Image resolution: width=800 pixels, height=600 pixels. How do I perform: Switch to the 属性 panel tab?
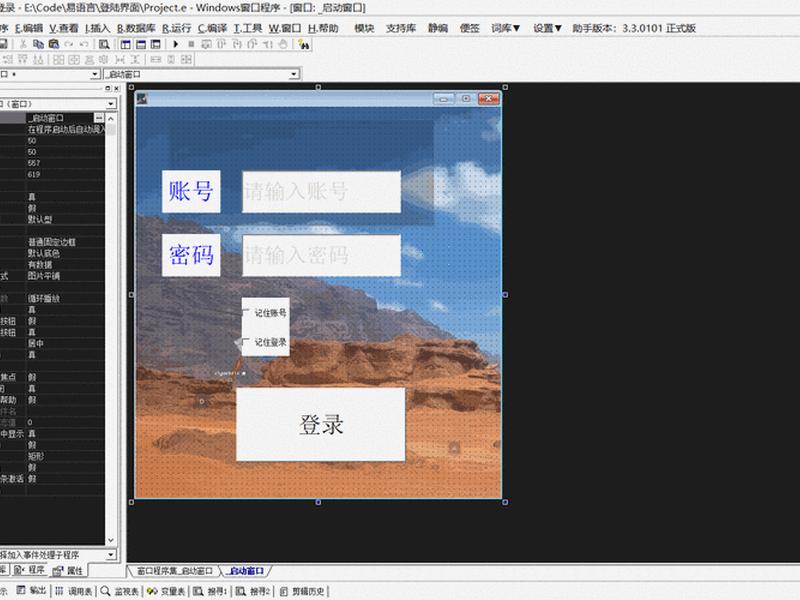(x=67, y=571)
